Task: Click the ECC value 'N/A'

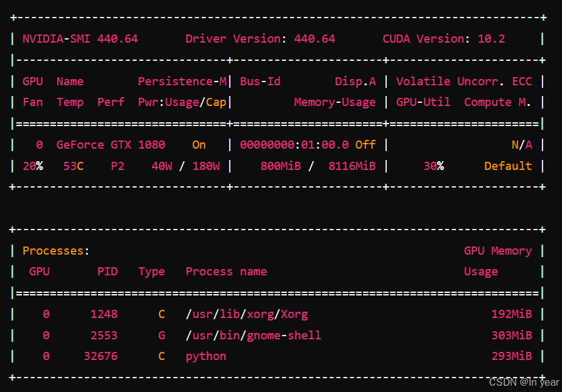Action: pyautogui.click(x=522, y=145)
